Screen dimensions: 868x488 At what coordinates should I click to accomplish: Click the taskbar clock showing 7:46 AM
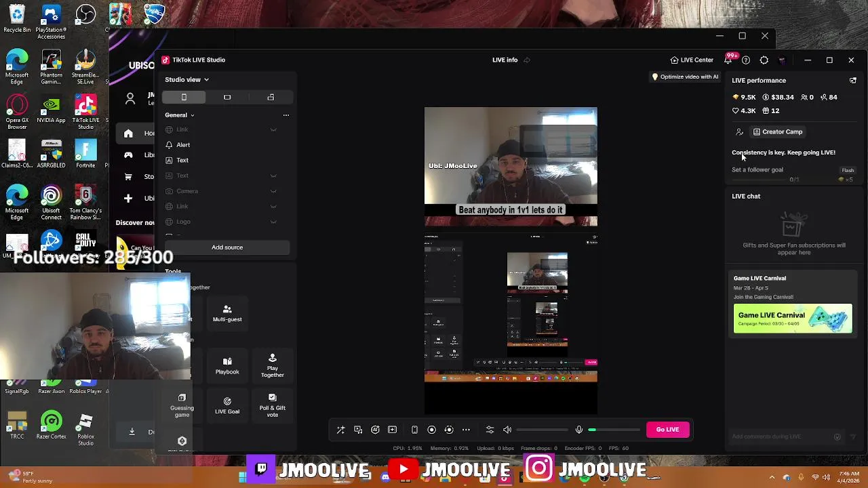pos(848,477)
